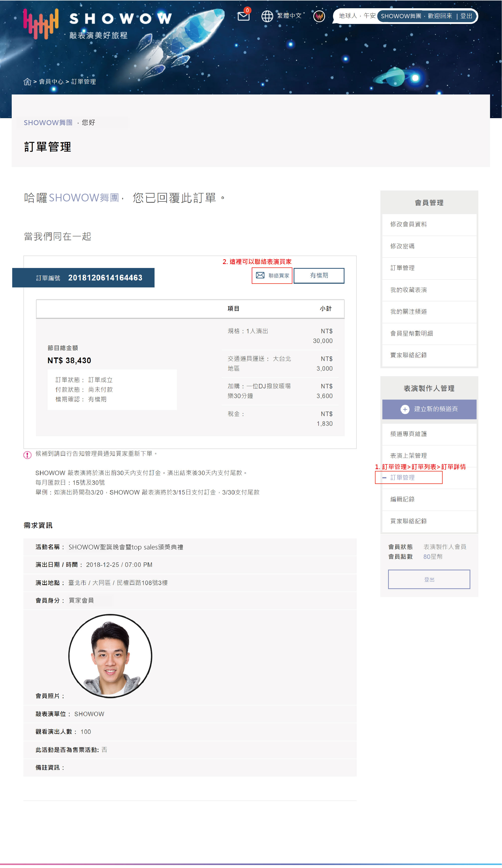Click 演出地點 address text
The height and width of the screenshot is (868, 502).
tap(118, 583)
